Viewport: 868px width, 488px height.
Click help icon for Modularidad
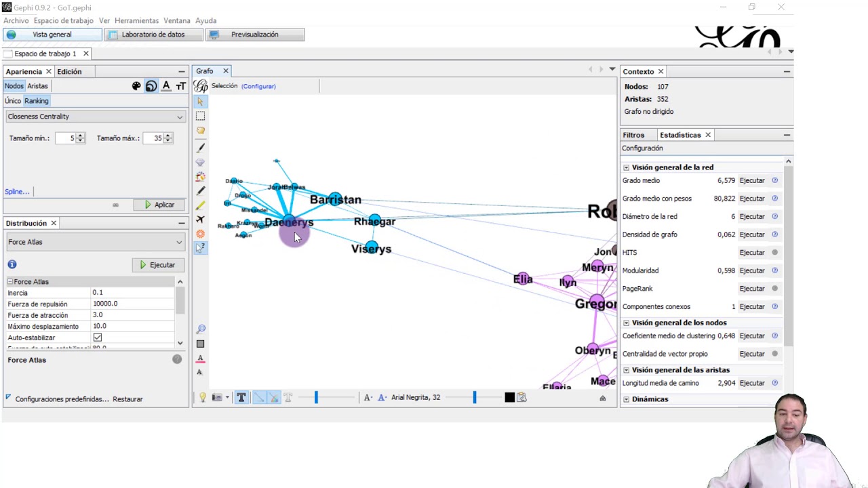click(774, 270)
